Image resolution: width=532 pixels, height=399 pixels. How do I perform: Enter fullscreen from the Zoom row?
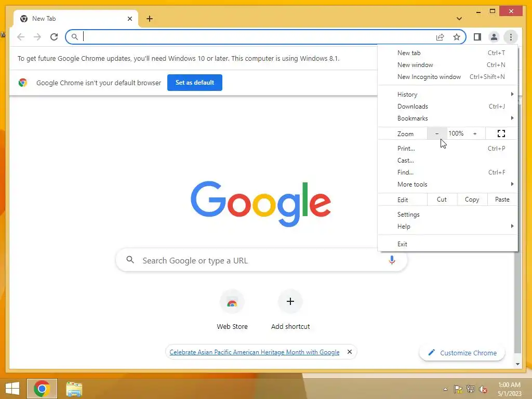pyautogui.click(x=501, y=134)
